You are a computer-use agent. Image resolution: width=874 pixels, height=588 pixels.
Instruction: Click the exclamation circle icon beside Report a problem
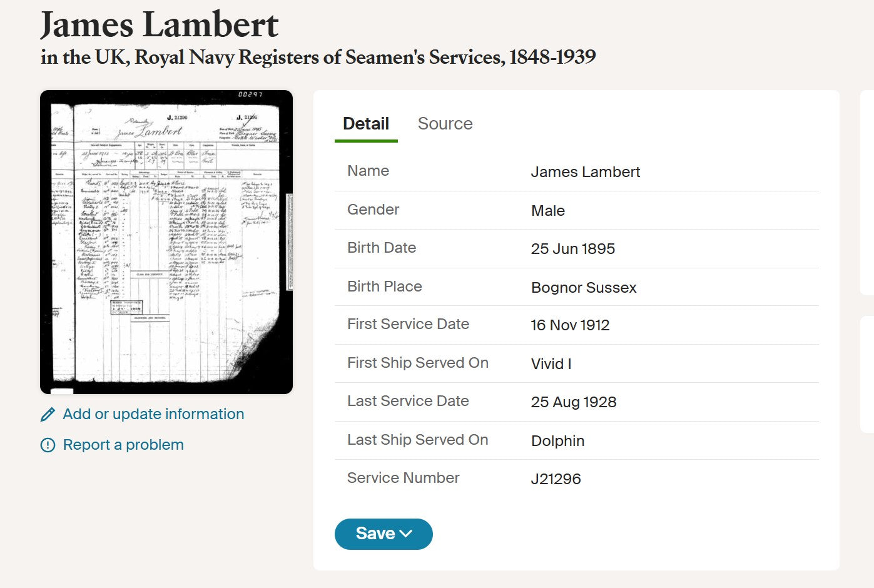pyautogui.click(x=48, y=445)
